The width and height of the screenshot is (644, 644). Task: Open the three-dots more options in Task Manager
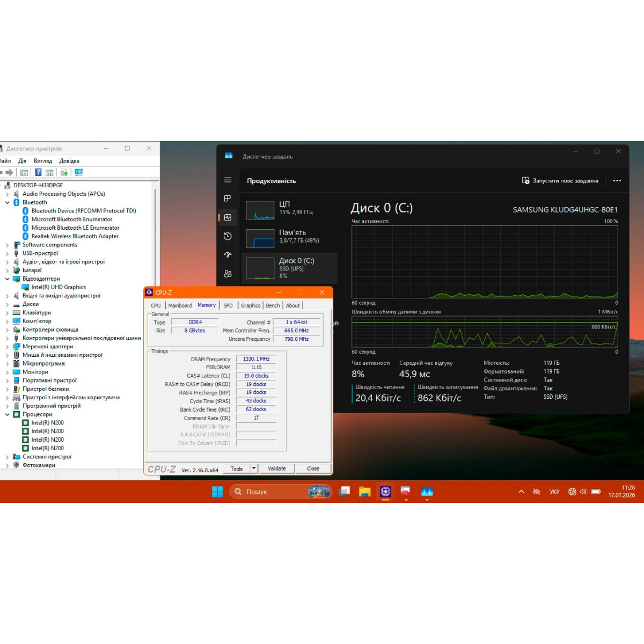617,181
